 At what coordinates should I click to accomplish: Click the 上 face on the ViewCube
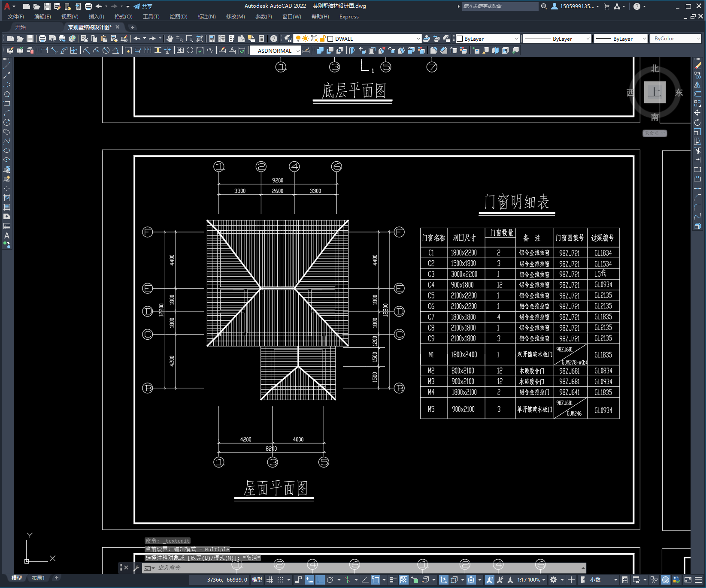pos(654,92)
